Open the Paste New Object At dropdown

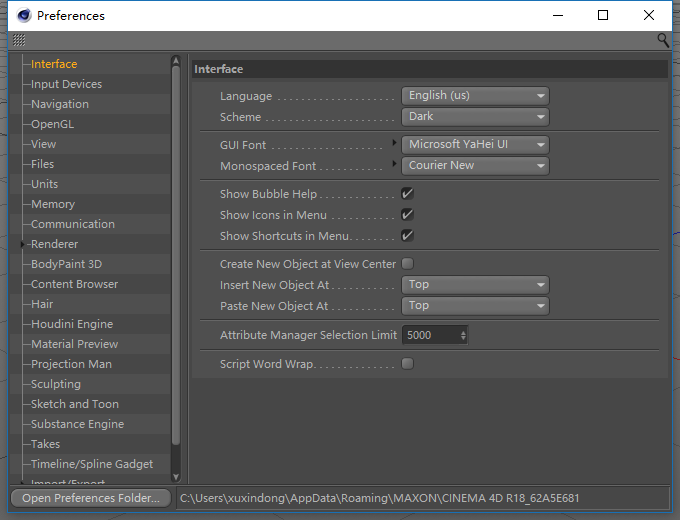475,306
